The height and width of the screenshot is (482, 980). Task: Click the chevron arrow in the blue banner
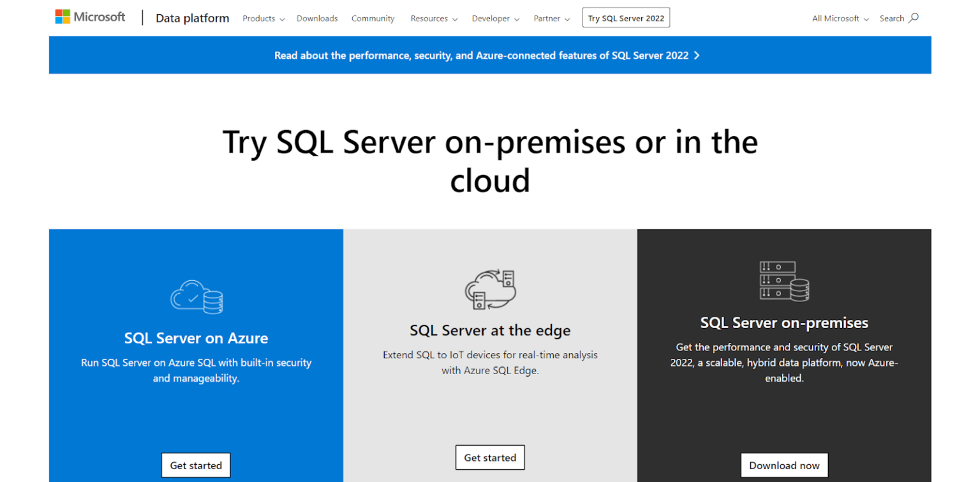coord(697,56)
